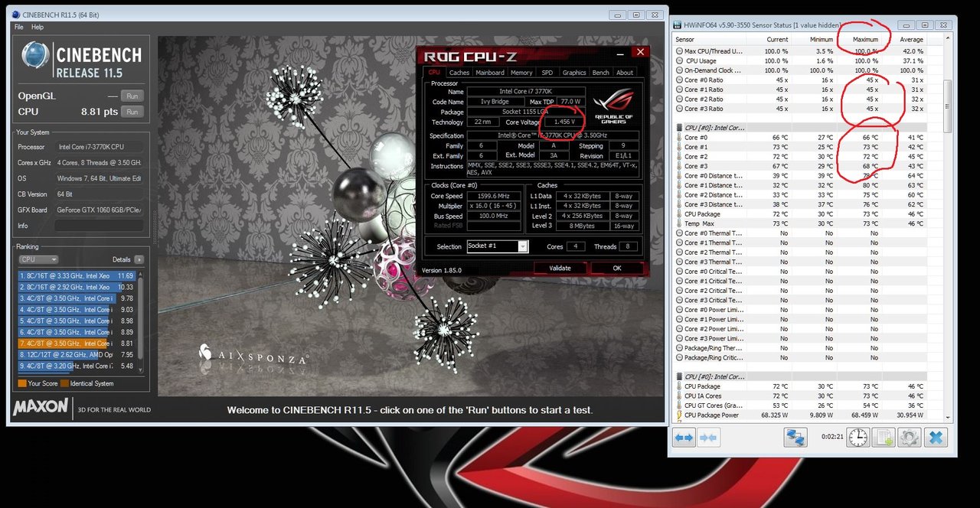
Task: Open remote network monitoring icon in HWiNFO
Action: click(x=795, y=438)
